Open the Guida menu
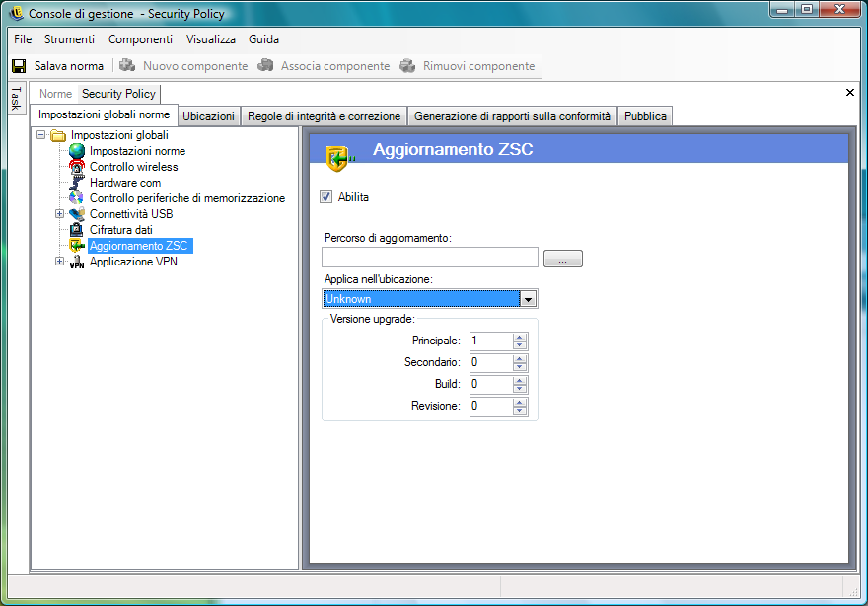This screenshot has width=868, height=606. [x=263, y=39]
